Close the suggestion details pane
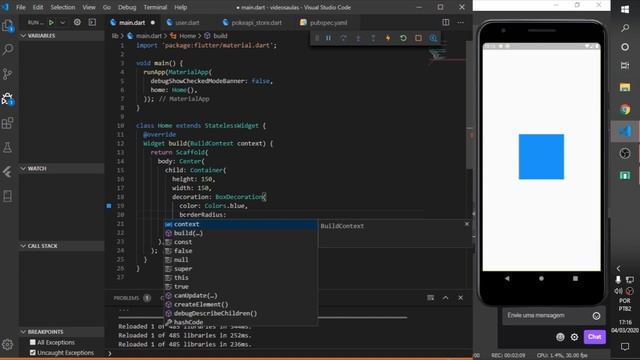Image resolution: width=640 pixels, height=360 pixels. point(467,224)
